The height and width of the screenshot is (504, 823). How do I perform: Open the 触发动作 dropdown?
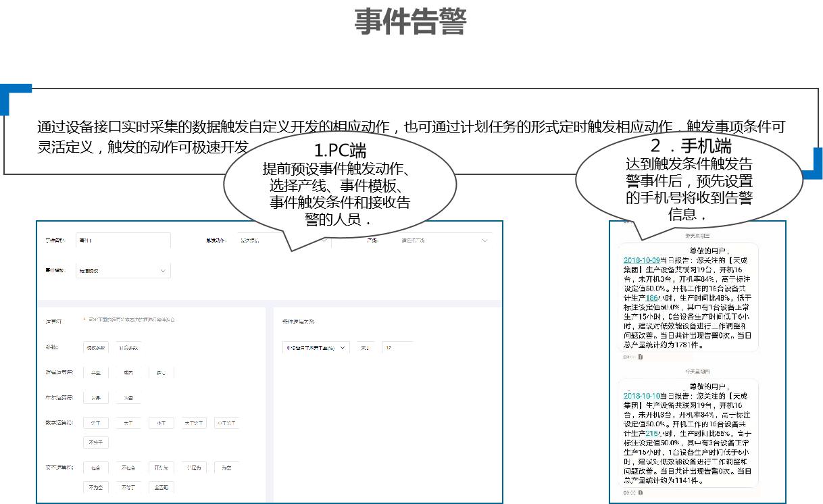click(x=280, y=241)
